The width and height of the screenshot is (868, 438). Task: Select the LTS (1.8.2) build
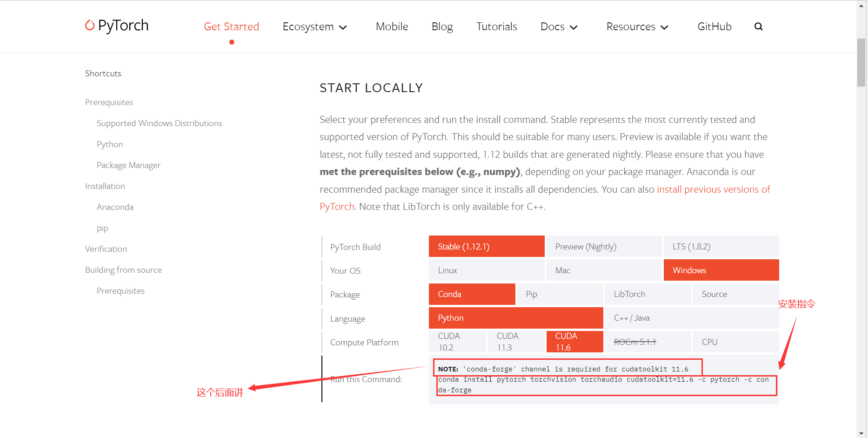(x=721, y=247)
